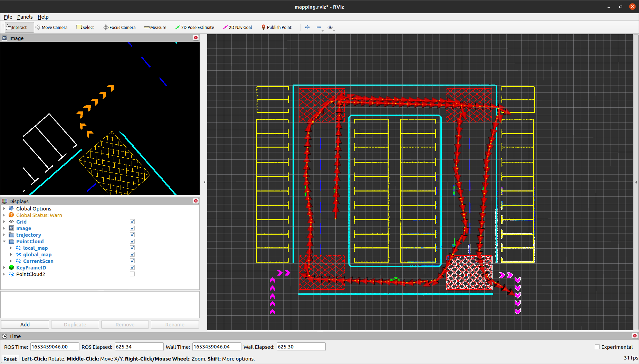Viewport: 639px width, 364px height.
Task: Expand the Grid display properties
Action: point(4,222)
